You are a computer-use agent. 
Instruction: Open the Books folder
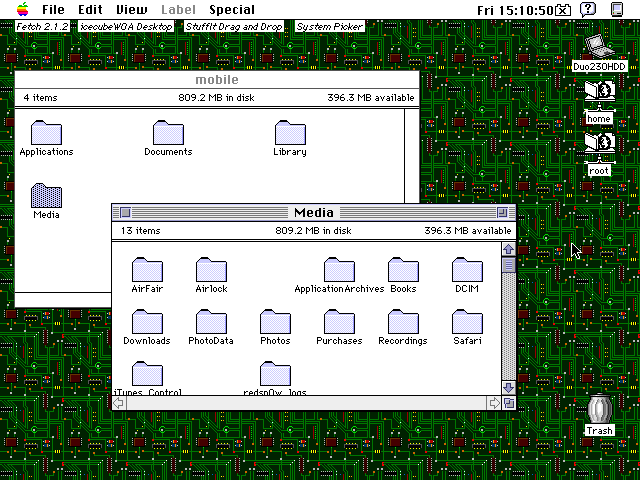403,270
